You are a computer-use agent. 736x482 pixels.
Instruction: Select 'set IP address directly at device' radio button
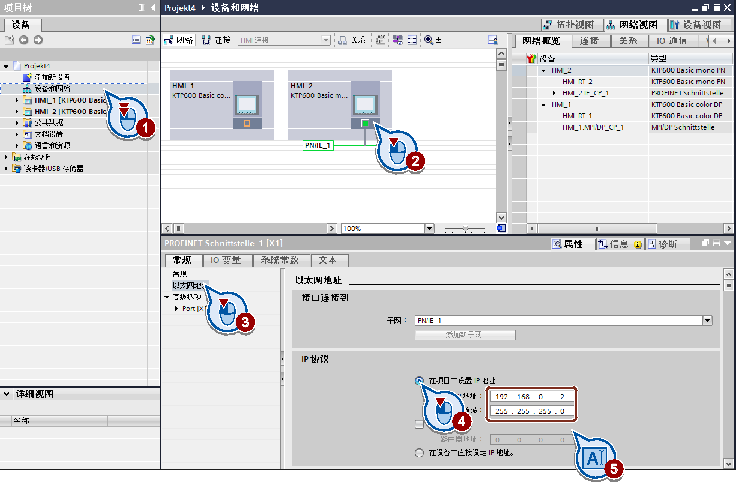point(419,453)
